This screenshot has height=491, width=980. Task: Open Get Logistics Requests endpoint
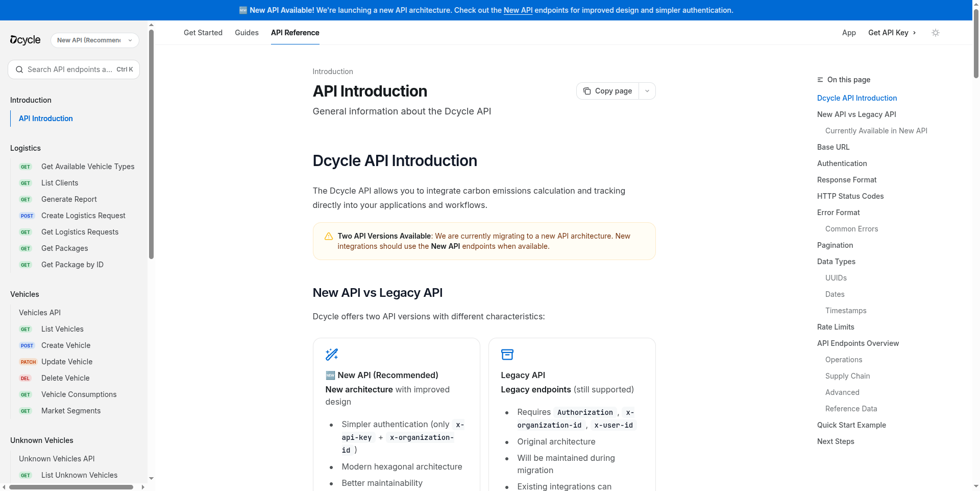(x=80, y=232)
